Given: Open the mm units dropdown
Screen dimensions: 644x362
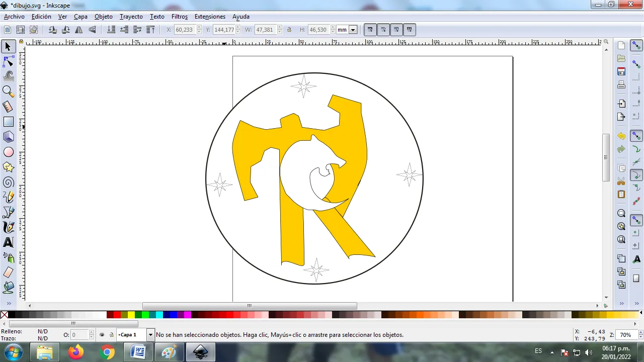Looking at the screenshot, I should pyautogui.click(x=353, y=30).
